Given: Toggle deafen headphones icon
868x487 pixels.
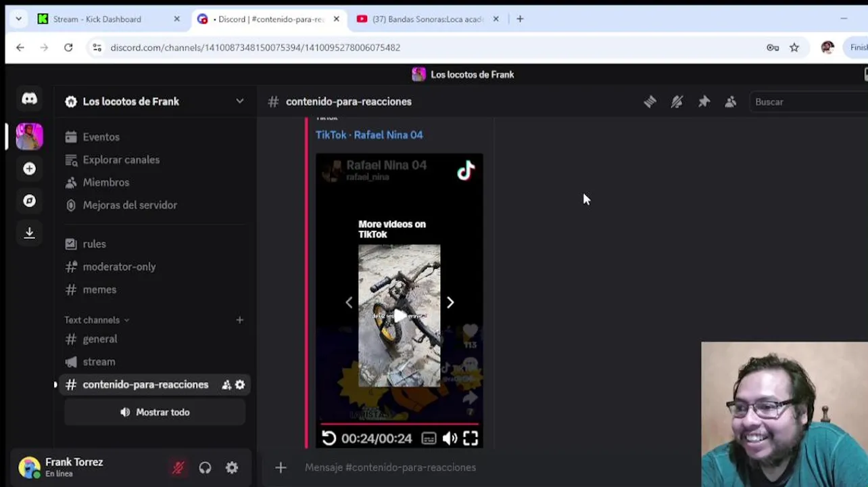Looking at the screenshot, I should pyautogui.click(x=205, y=467).
